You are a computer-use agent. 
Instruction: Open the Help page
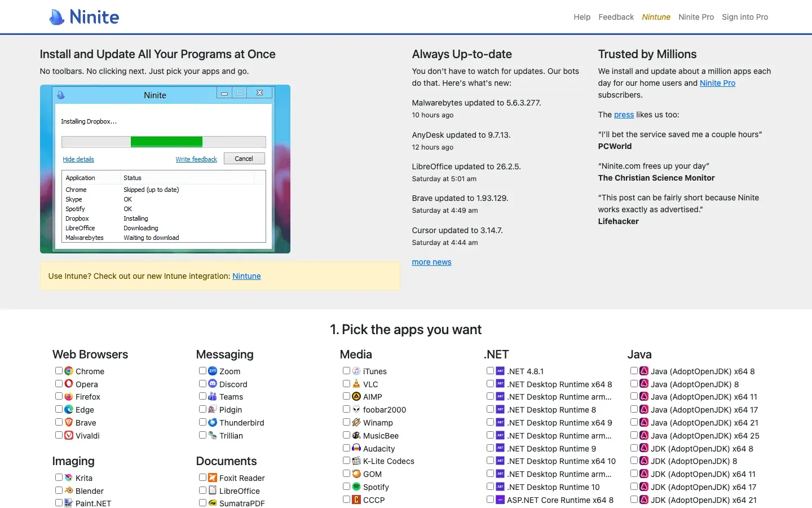point(582,17)
